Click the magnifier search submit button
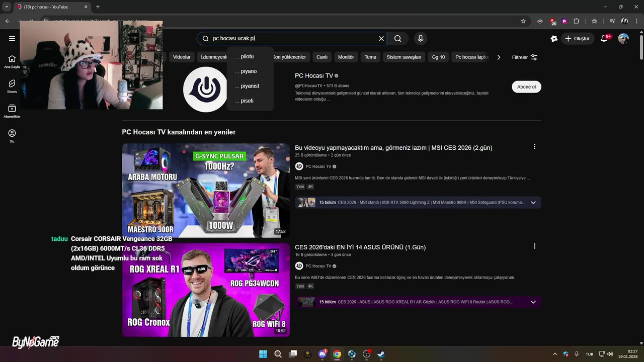The image size is (644, 362). click(x=398, y=39)
